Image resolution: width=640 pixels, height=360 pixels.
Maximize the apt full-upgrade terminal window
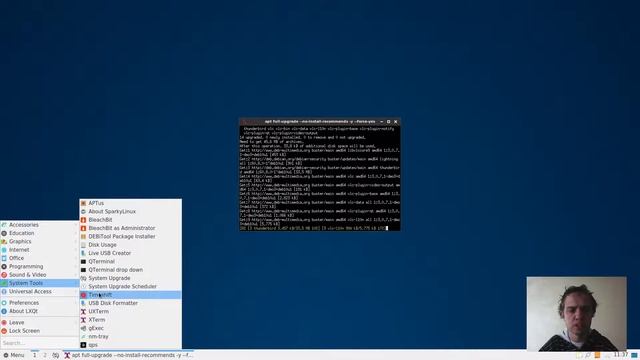[x=389, y=122]
